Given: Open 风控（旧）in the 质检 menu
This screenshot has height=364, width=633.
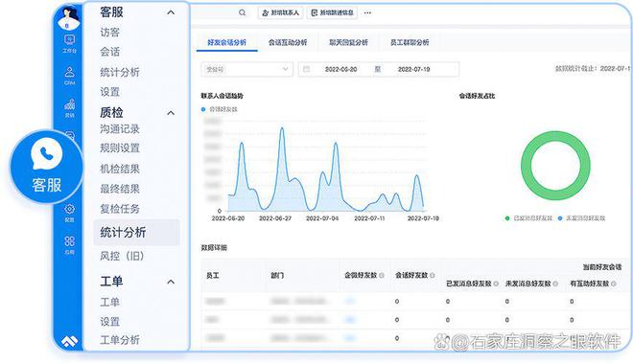Looking at the screenshot, I should click(122, 256).
